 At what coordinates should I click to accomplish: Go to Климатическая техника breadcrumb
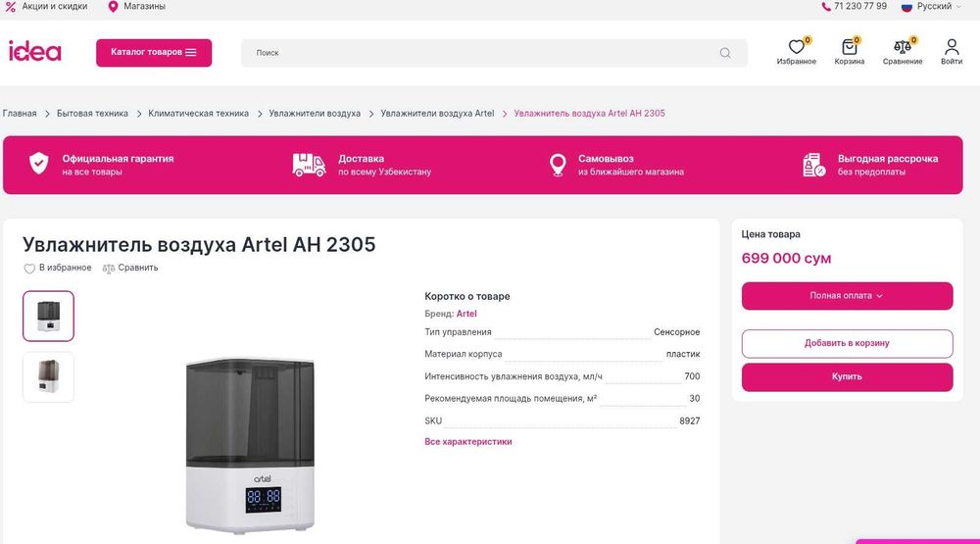[198, 113]
